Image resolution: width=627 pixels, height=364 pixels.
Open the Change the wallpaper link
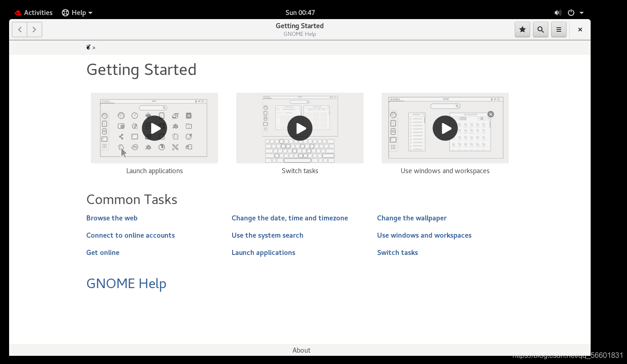(x=412, y=218)
